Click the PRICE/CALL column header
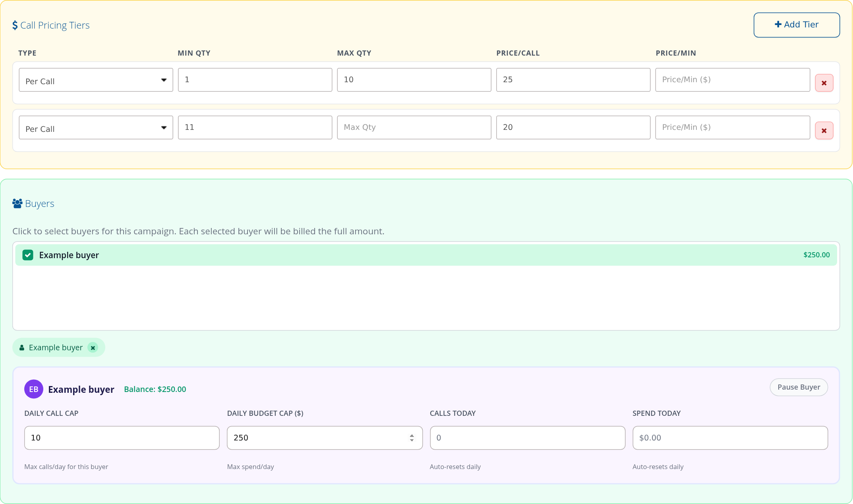The width and height of the screenshot is (853, 504). click(518, 53)
